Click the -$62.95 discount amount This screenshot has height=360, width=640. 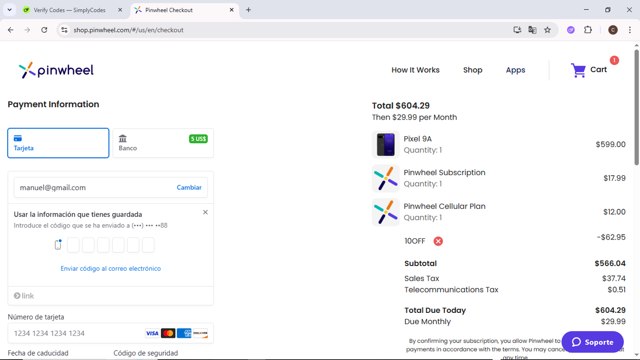pyautogui.click(x=611, y=237)
